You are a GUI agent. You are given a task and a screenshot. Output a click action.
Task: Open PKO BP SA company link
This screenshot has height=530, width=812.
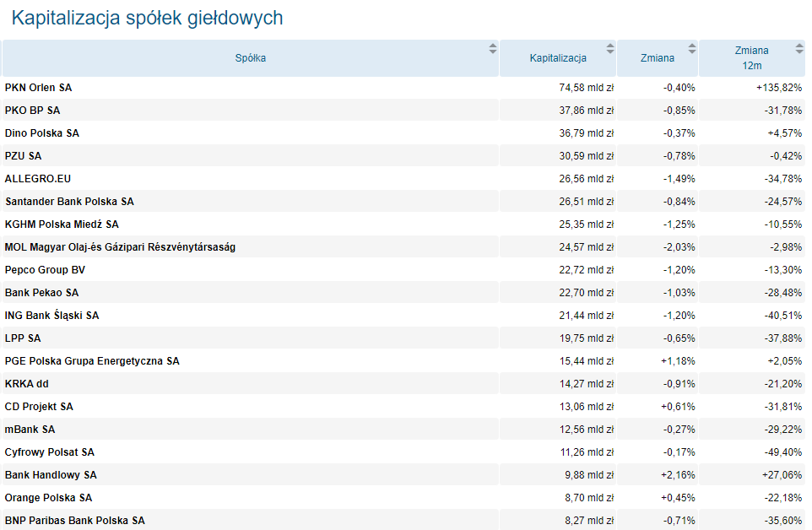point(32,111)
